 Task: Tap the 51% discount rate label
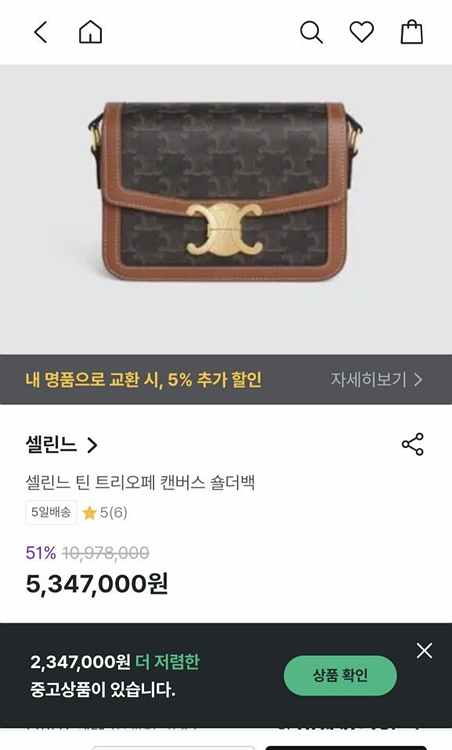(x=41, y=553)
